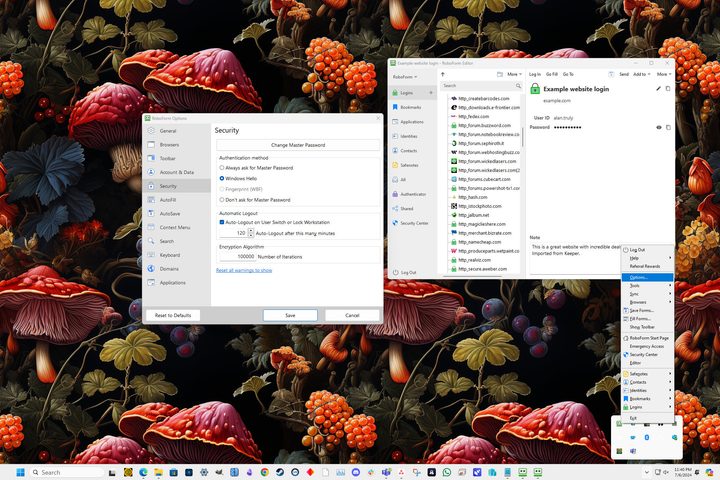
Task: Click the Number of Iterations field
Action: click(x=236, y=257)
